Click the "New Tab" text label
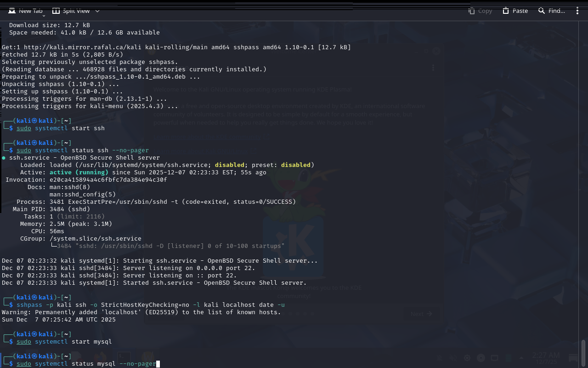Image resolution: width=588 pixels, height=368 pixels. pos(30,11)
